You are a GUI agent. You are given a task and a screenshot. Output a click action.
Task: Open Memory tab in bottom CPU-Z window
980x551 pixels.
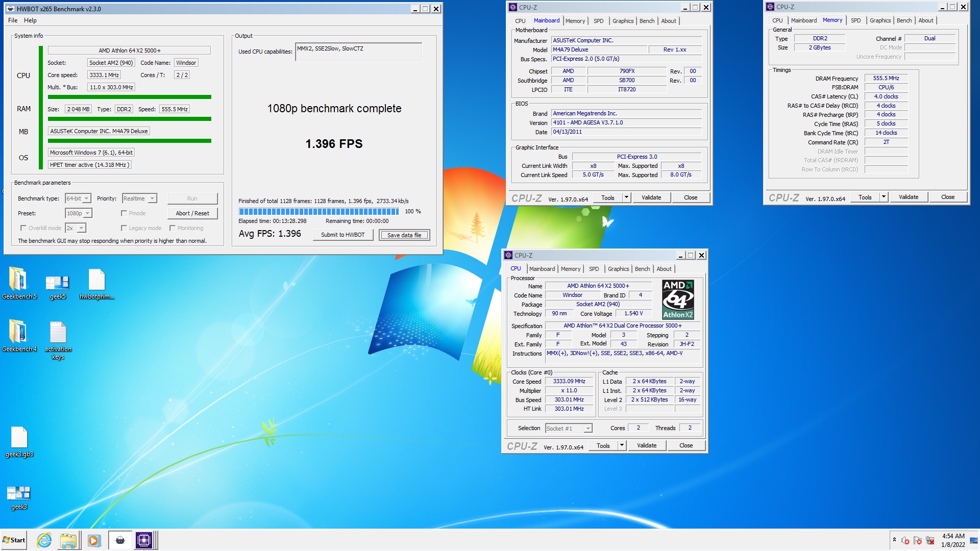coord(570,269)
